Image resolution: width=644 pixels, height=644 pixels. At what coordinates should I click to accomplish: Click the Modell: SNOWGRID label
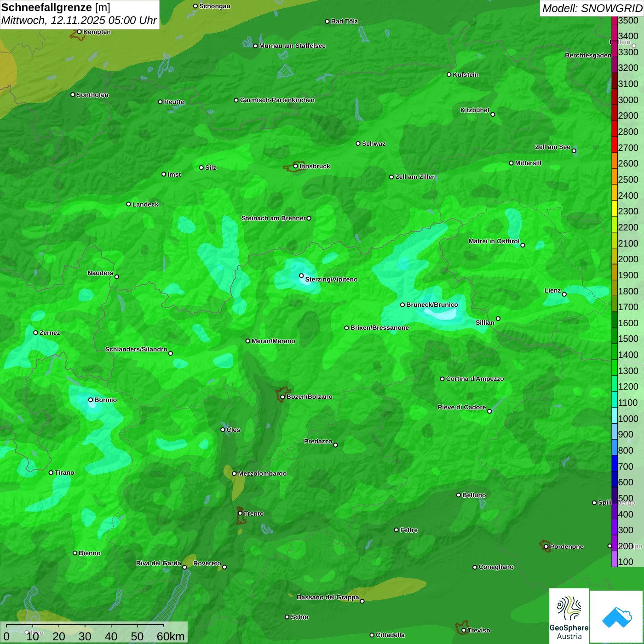592,8
